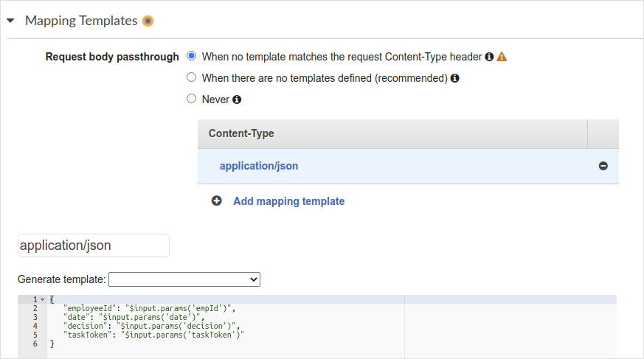
Task: Select 'When no template matches' passthrough option
Action: click(191, 56)
